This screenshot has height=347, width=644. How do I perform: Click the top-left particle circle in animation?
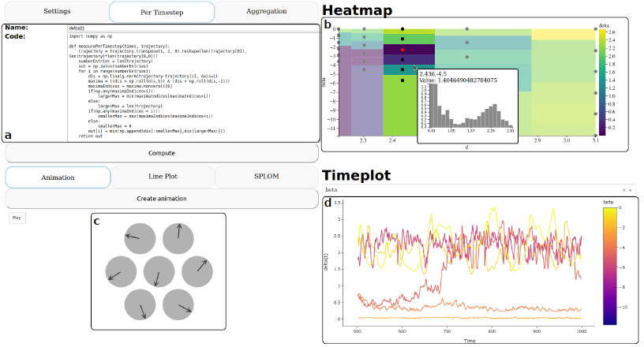click(x=139, y=238)
